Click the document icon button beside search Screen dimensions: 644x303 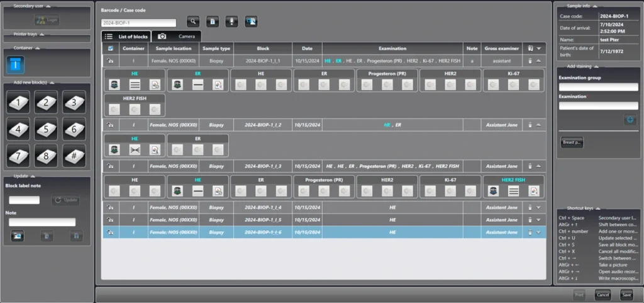click(x=213, y=21)
